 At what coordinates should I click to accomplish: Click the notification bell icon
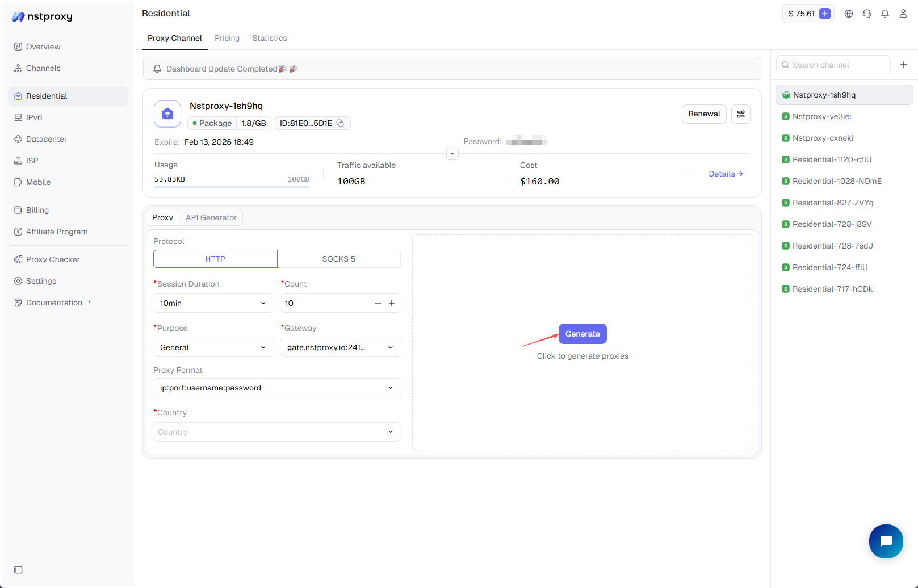click(885, 14)
